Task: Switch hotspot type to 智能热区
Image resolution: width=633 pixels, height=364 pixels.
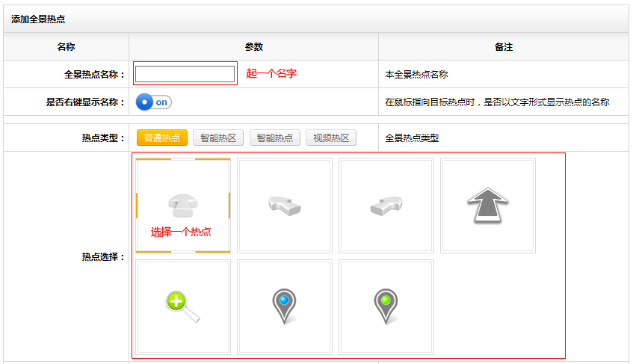Action: [218, 138]
